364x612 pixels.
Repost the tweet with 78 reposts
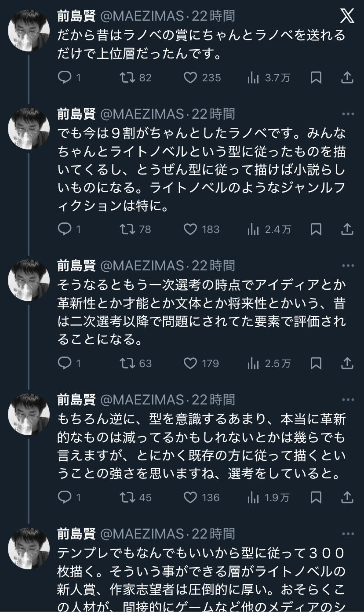point(127,229)
